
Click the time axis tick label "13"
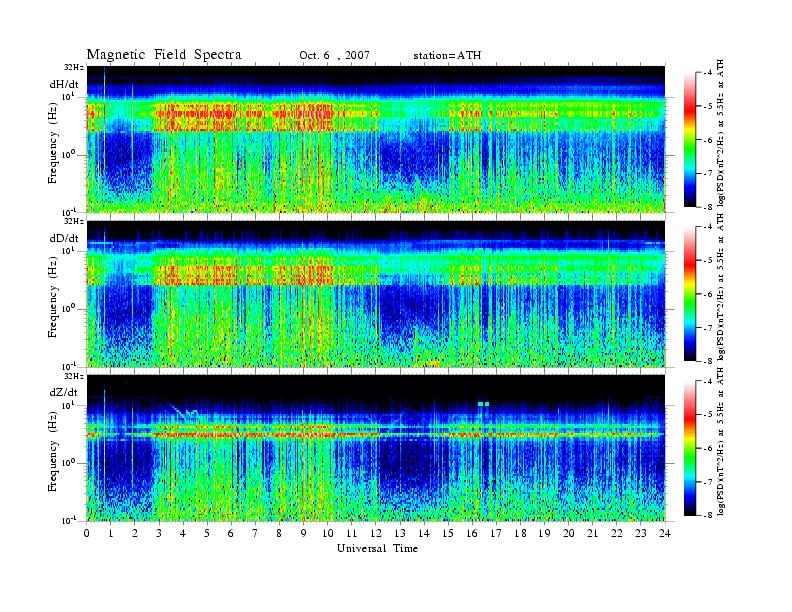(400, 533)
